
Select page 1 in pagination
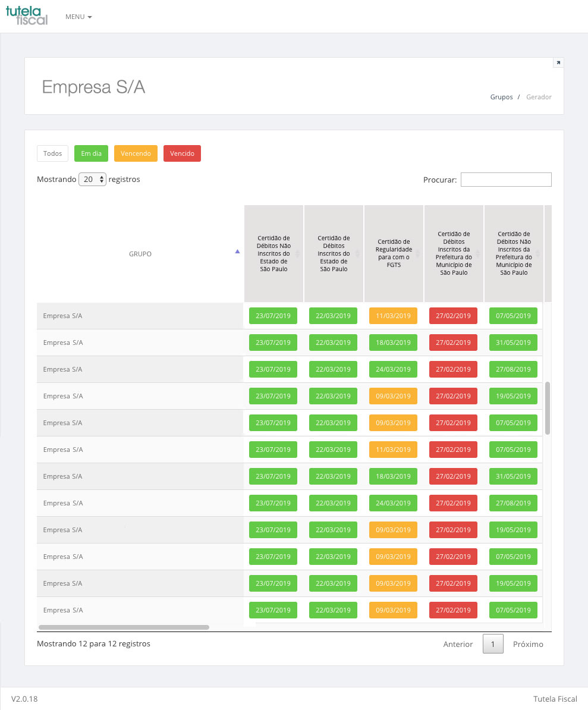(x=493, y=644)
